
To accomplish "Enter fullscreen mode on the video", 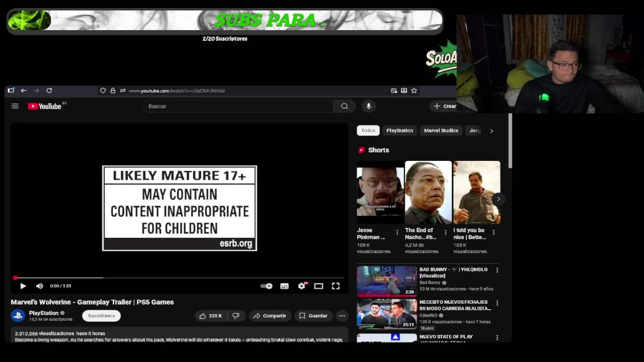I will click(x=336, y=286).
